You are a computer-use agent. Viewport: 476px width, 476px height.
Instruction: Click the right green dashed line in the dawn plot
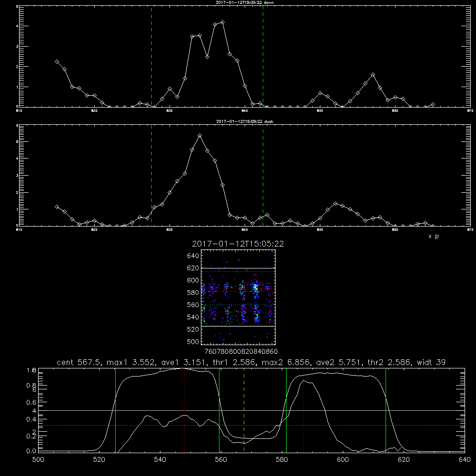click(x=263, y=56)
